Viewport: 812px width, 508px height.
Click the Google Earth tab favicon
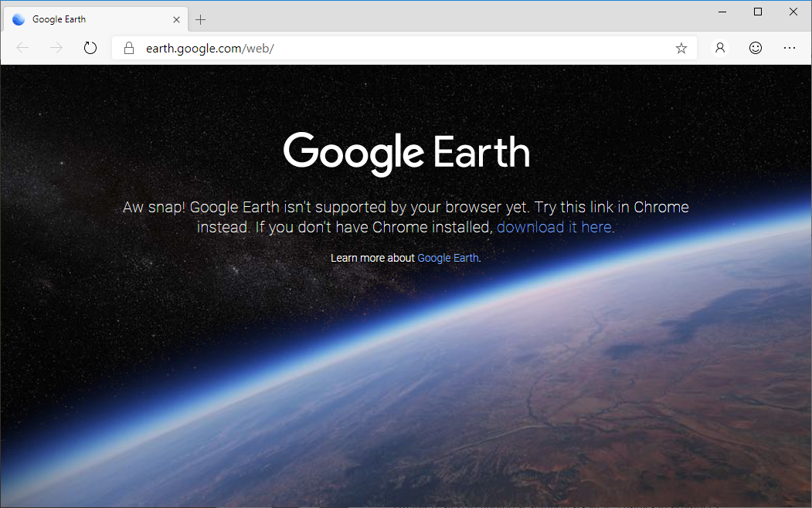coord(19,19)
